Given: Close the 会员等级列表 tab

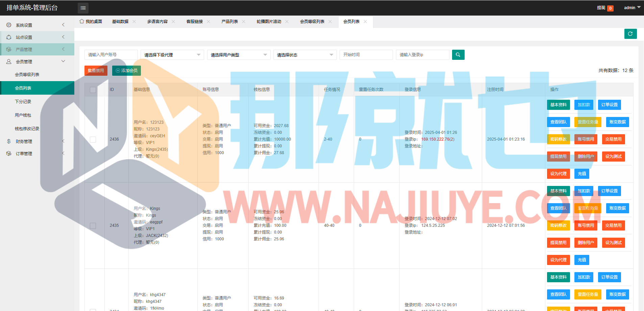Looking at the screenshot, I should pos(330,22).
